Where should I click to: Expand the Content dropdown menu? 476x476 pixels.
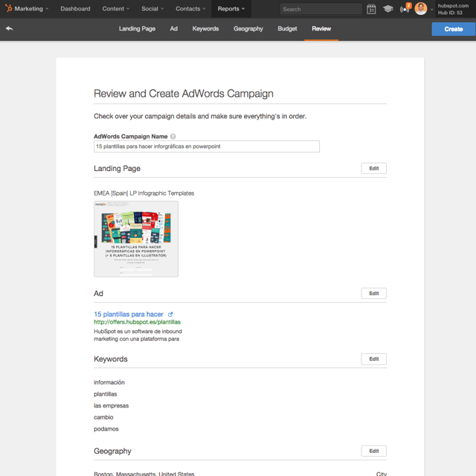point(117,9)
